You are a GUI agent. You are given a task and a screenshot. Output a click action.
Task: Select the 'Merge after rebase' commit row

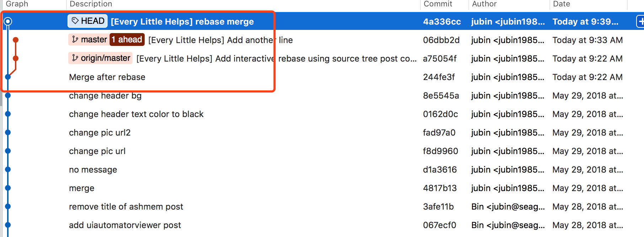tap(107, 77)
